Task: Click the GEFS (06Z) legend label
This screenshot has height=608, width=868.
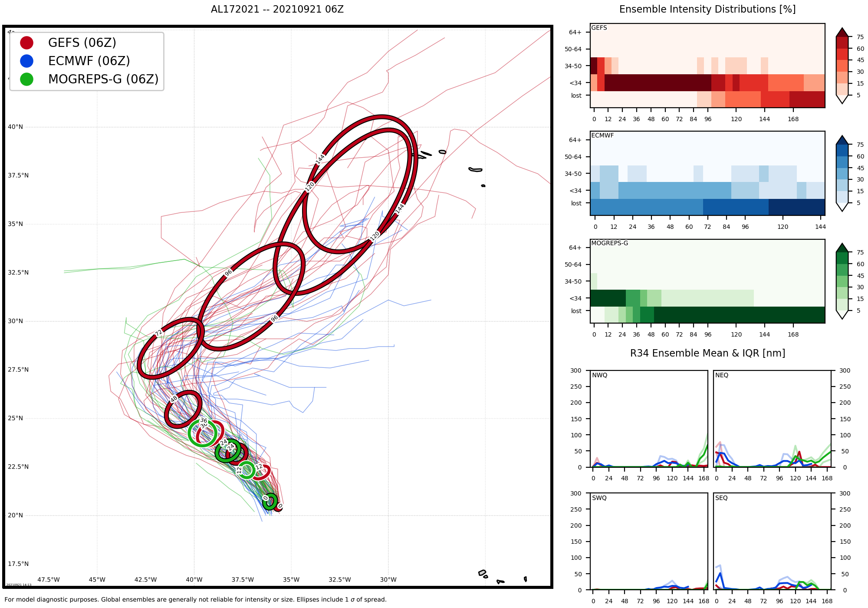Action: click(x=82, y=43)
